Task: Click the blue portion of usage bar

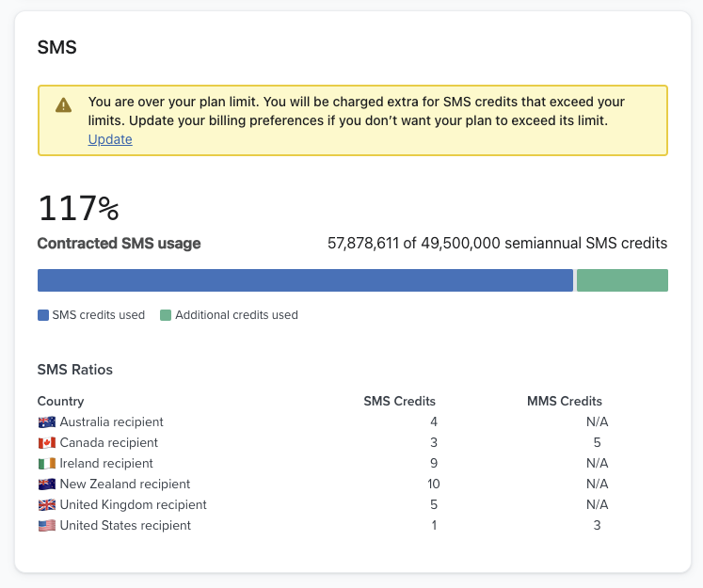Action: pos(305,280)
